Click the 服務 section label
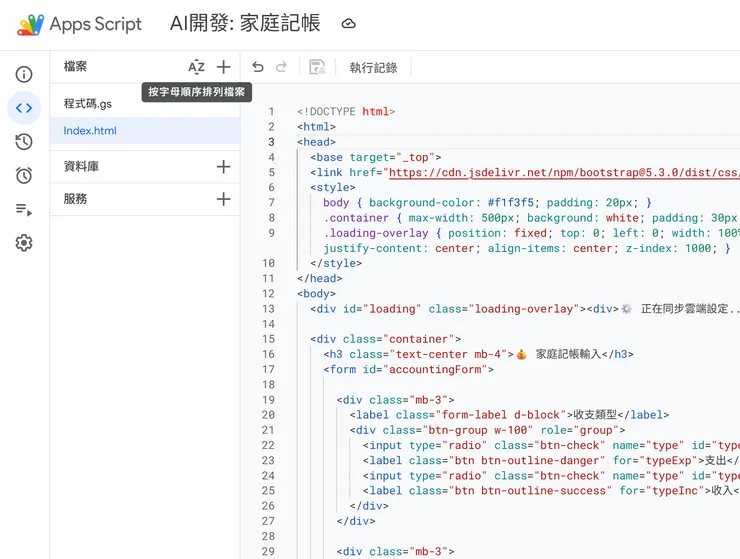Viewport: 740px width, 559px height. coord(76,199)
